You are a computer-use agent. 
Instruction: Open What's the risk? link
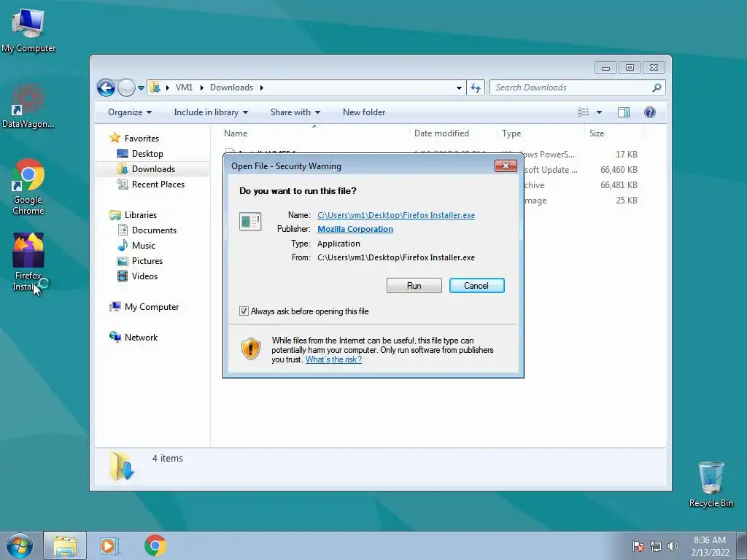pyautogui.click(x=333, y=359)
